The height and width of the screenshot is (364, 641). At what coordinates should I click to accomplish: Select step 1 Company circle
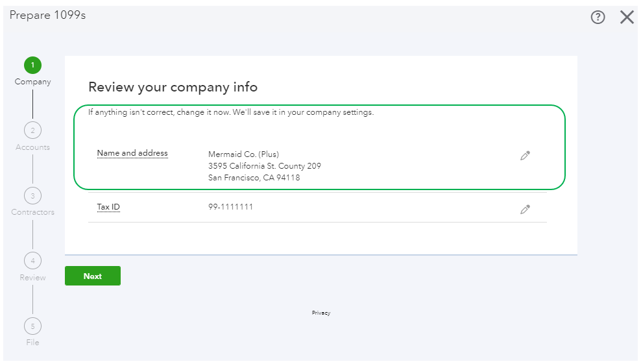point(32,65)
